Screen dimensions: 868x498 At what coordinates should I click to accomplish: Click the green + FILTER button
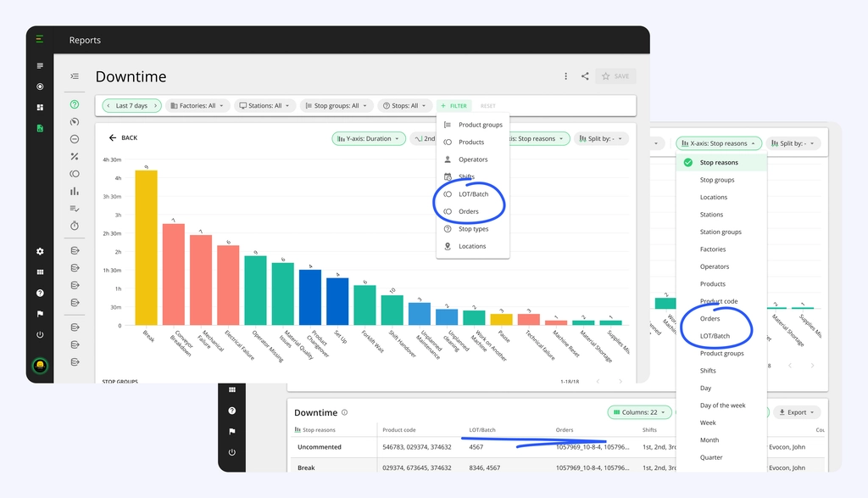[x=454, y=106]
